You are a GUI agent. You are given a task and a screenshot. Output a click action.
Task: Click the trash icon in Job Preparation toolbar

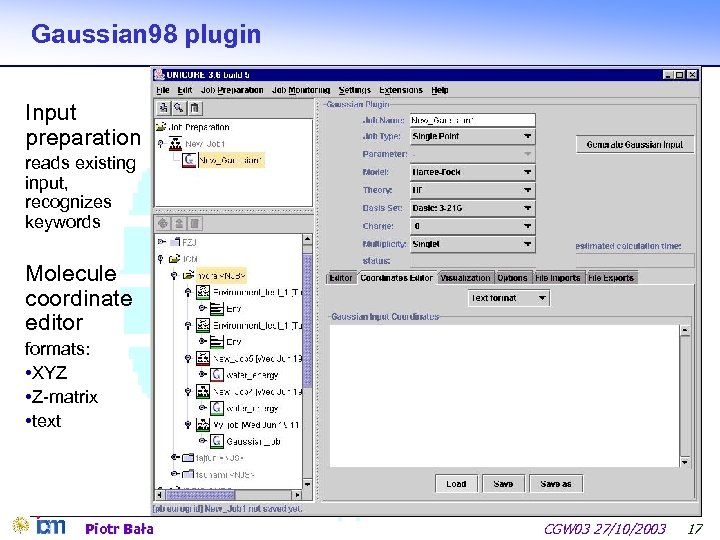click(194, 108)
